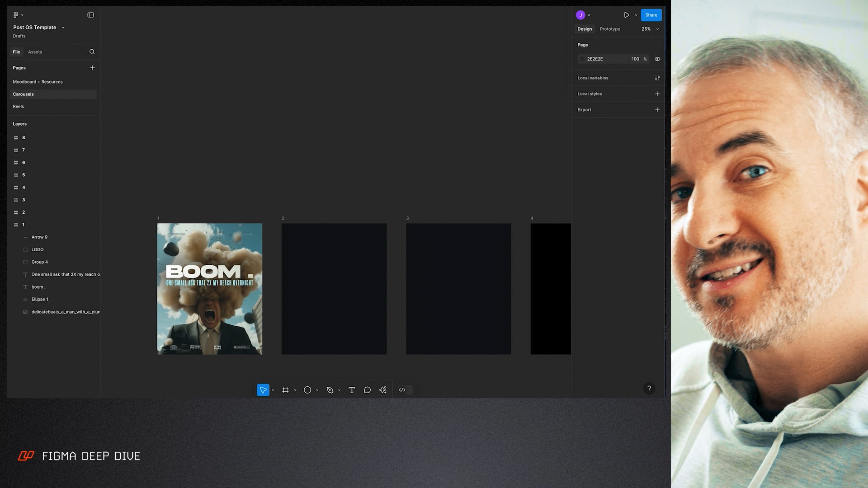Select the Move tool in toolbar

263,390
